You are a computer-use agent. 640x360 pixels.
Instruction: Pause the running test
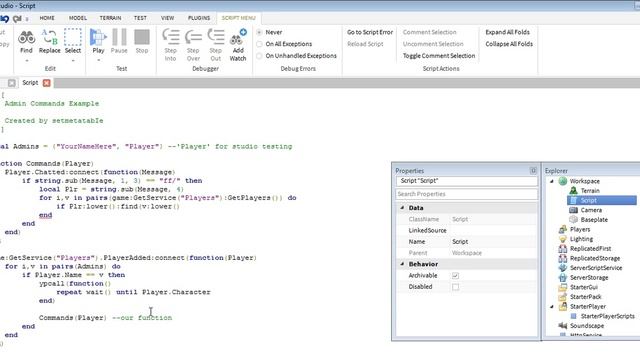pyautogui.click(x=119, y=42)
